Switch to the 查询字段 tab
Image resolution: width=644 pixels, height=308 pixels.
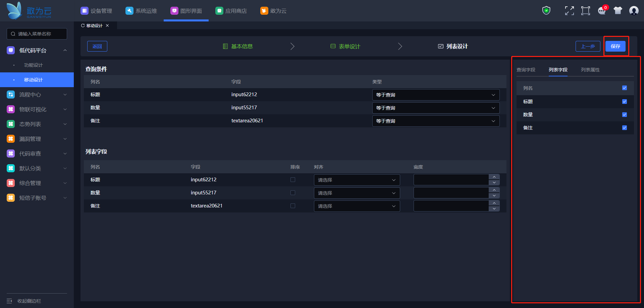coord(526,70)
